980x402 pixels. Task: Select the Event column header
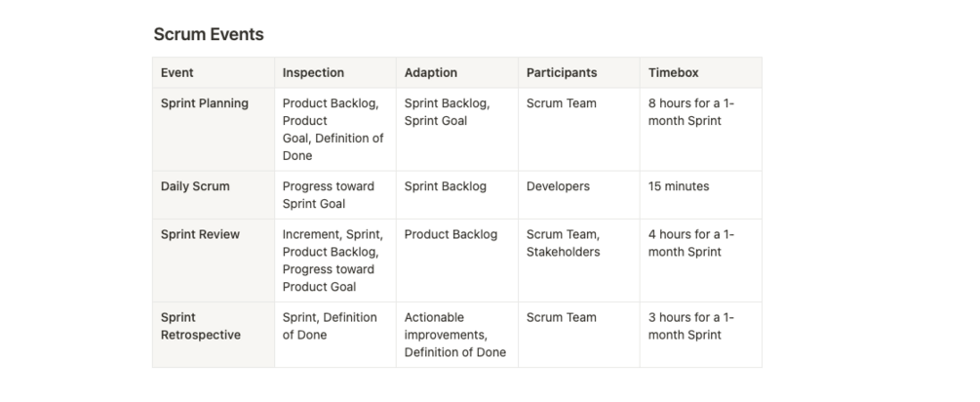177,72
